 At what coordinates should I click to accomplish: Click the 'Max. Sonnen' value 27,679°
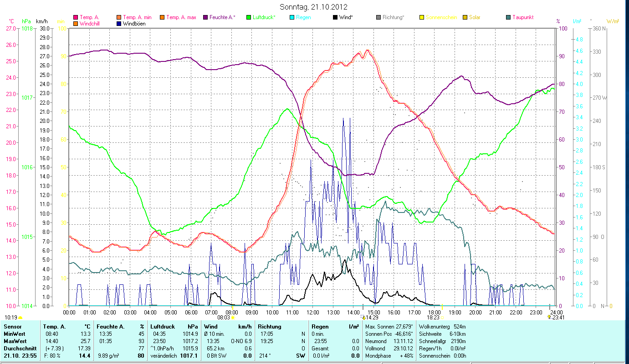tap(404, 326)
